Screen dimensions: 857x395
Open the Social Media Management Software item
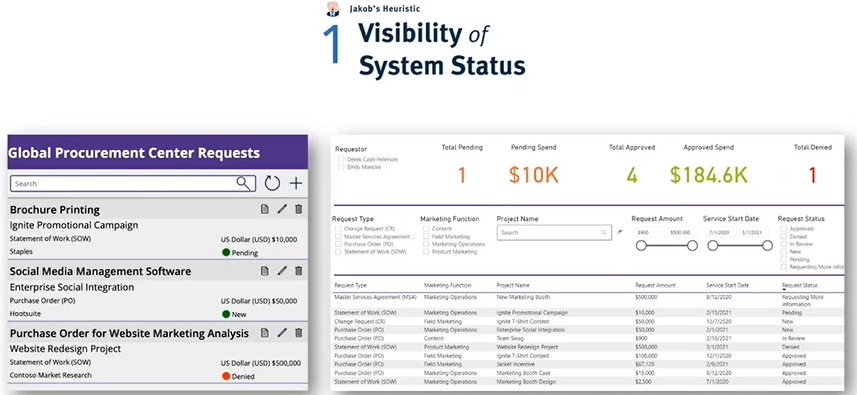pos(101,271)
